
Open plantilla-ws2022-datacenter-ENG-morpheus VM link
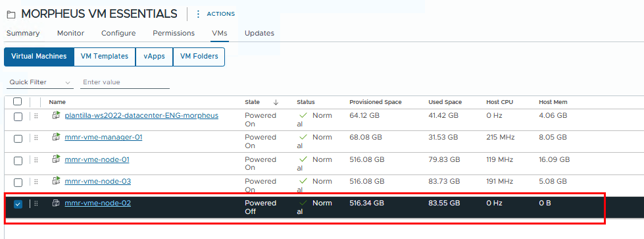tap(141, 115)
